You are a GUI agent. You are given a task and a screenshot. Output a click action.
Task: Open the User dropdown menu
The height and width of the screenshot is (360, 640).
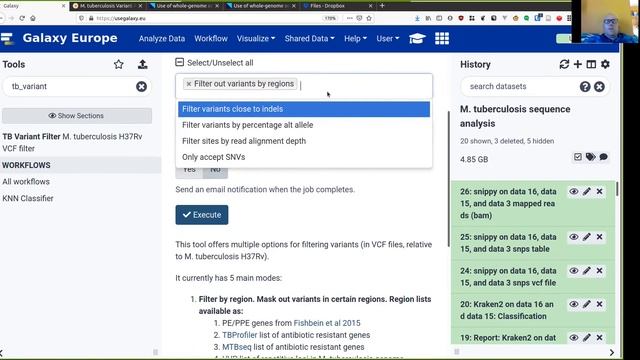pyautogui.click(x=388, y=38)
